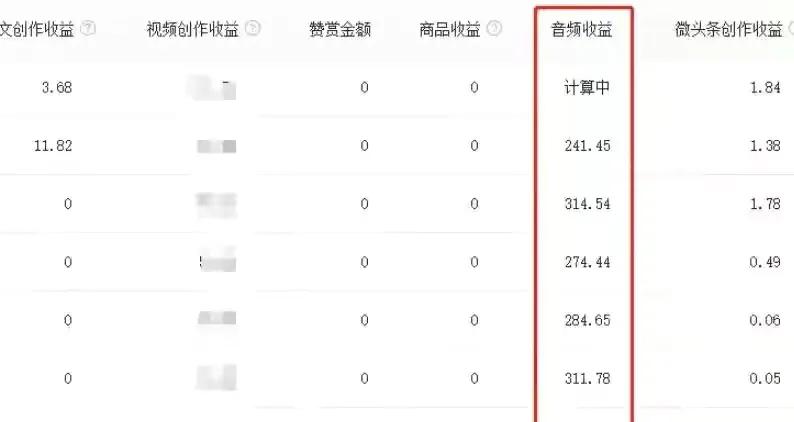Click the 商品收益 header text
Viewport: 794px width, 422px height.
450,30
